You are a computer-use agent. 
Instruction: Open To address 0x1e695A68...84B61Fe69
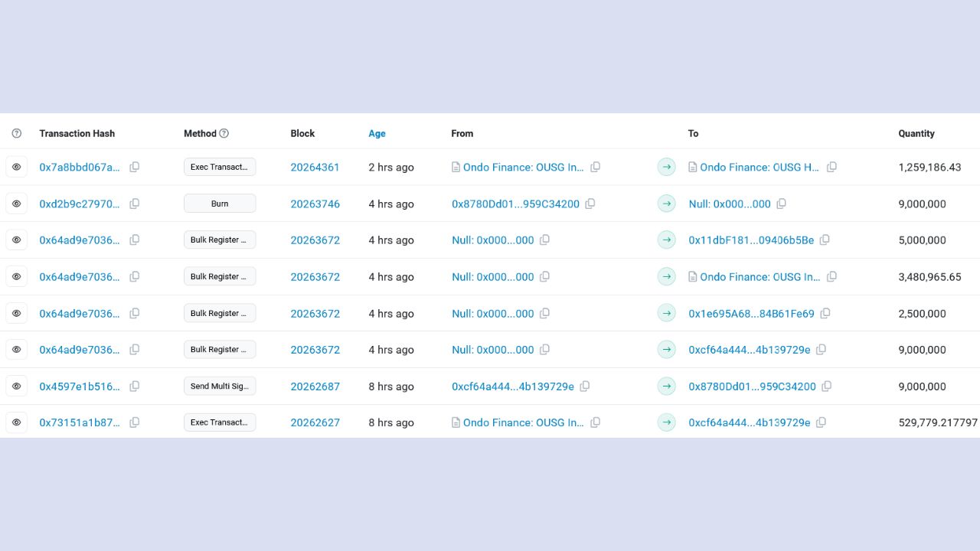tap(751, 313)
